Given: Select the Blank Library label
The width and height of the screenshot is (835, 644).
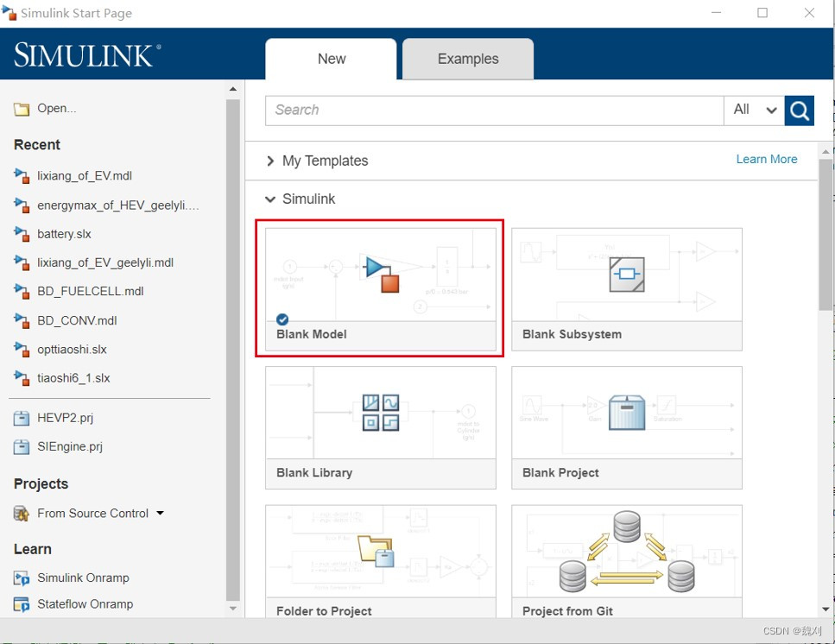Looking at the screenshot, I should coord(314,472).
